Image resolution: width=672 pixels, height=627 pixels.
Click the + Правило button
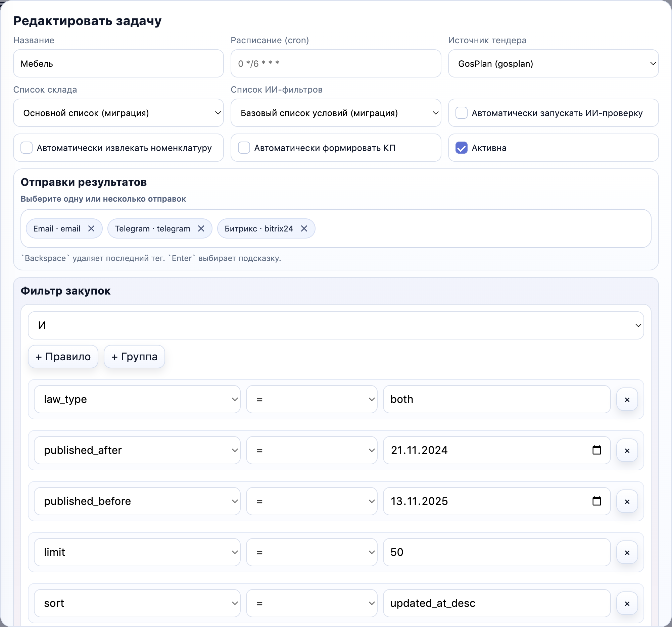click(63, 357)
